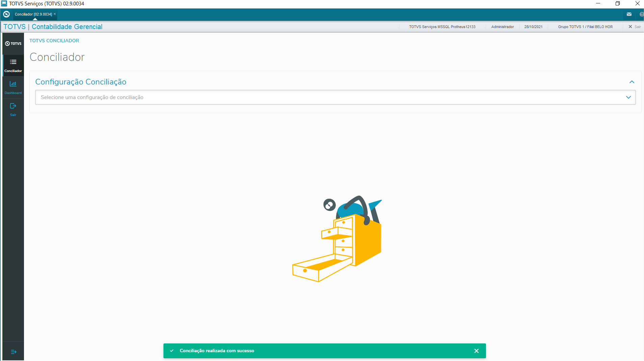The width and height of the screenshot is (644, 361).
Task: Click the Contabilidade Gerencial title
Action: 67,27
